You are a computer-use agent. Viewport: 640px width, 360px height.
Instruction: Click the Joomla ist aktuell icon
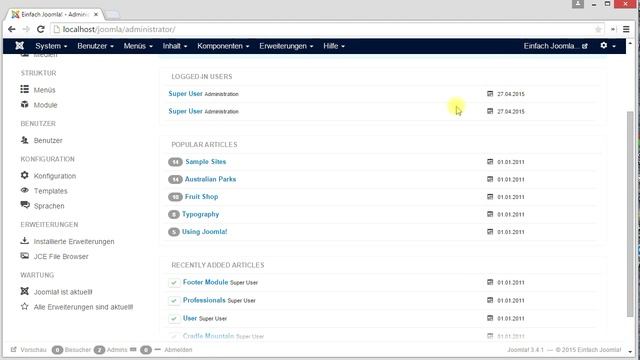(24, 291)
